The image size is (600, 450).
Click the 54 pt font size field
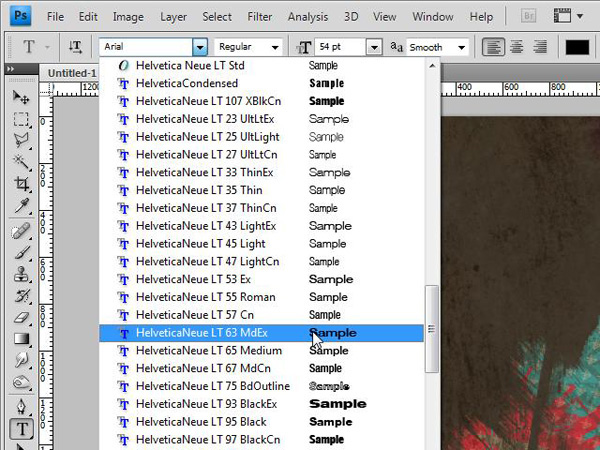tap(340, 47)
